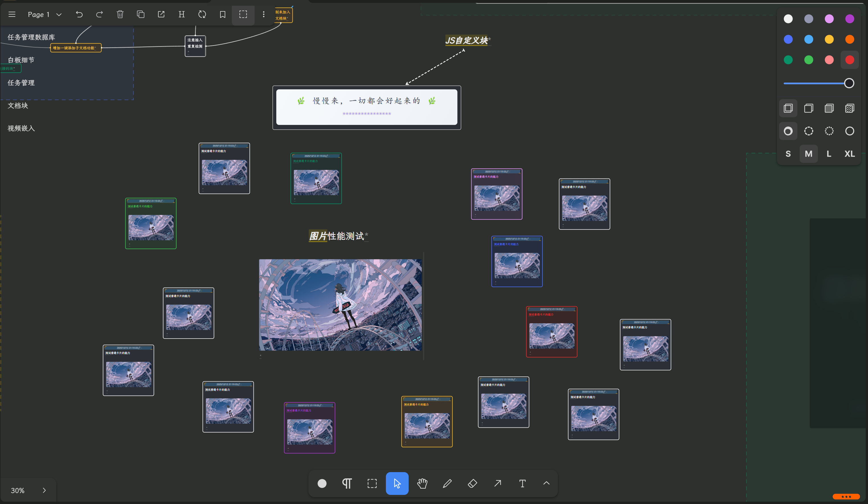The width and height of the screenshot is (868, 504).
Task: Choose the dashed stroke style
Action: click(x=808, y=131)
